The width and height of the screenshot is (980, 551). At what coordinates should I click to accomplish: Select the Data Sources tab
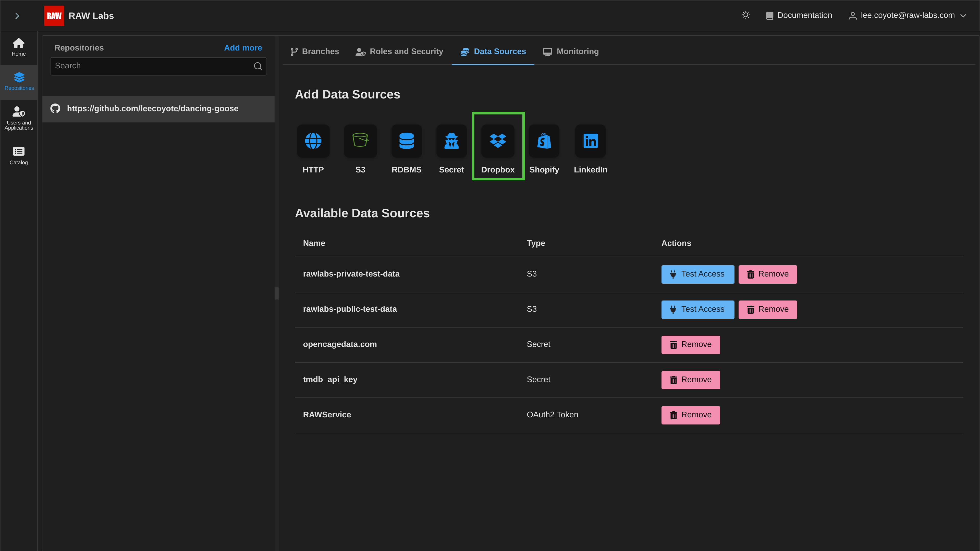tap(493, 51)
